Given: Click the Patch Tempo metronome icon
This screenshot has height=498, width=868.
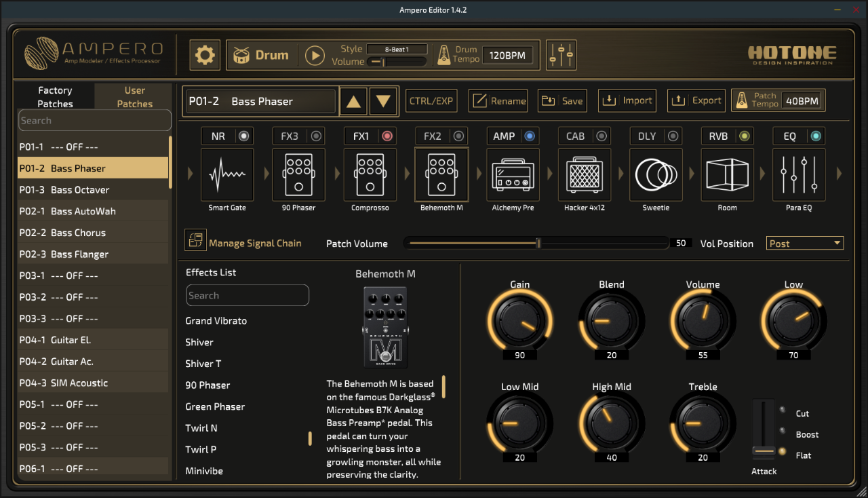Looking at the screenshot, I should pyautogui.click(x=742, y=100).
